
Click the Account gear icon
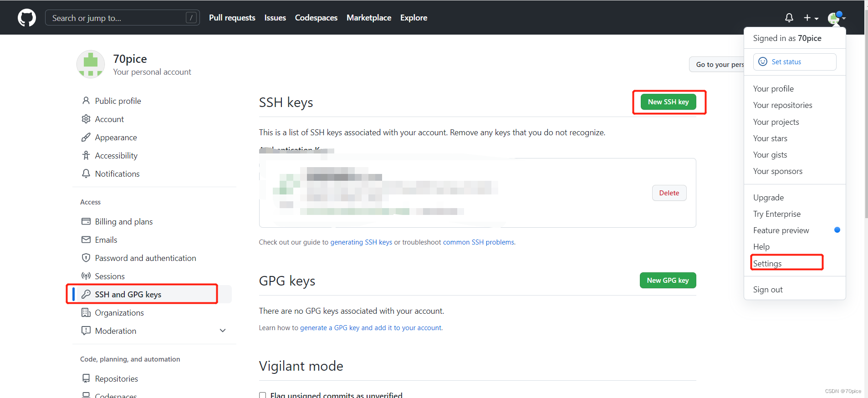[x=86, y=119]
